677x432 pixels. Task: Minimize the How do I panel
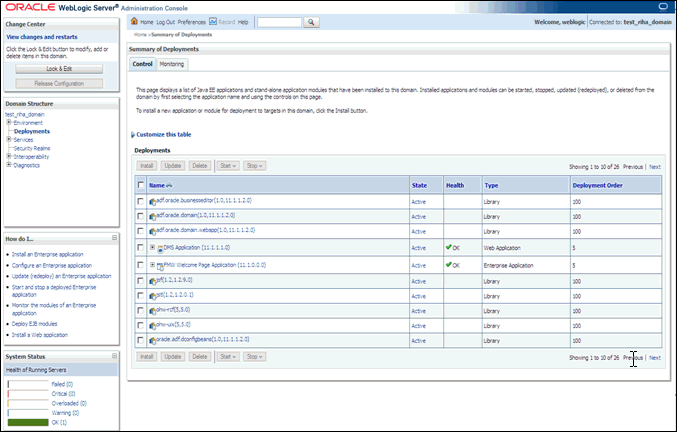tap(114, 238)
